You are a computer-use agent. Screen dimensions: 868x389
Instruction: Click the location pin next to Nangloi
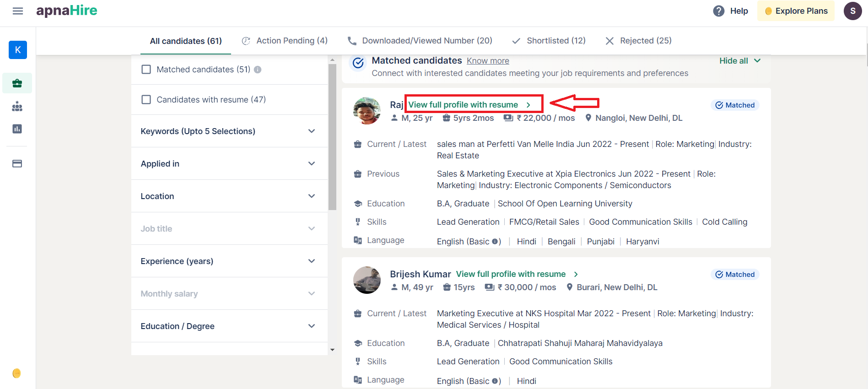(x=588, y=118)
